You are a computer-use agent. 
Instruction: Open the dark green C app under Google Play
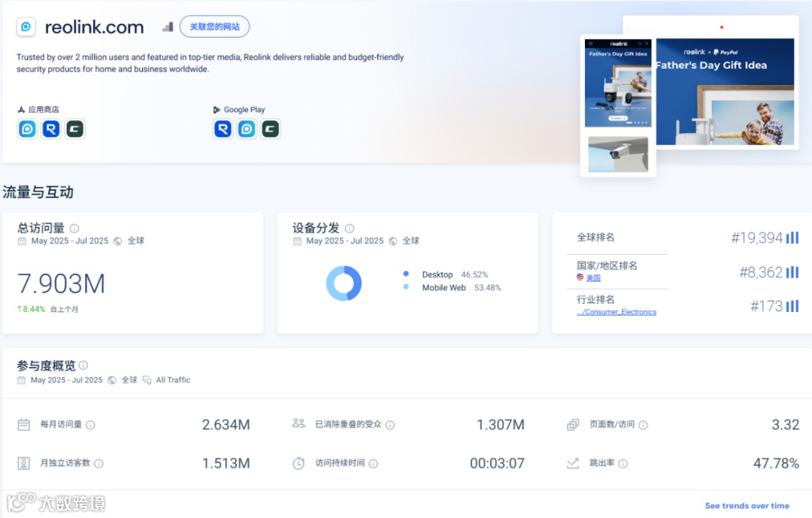point(271,129)
